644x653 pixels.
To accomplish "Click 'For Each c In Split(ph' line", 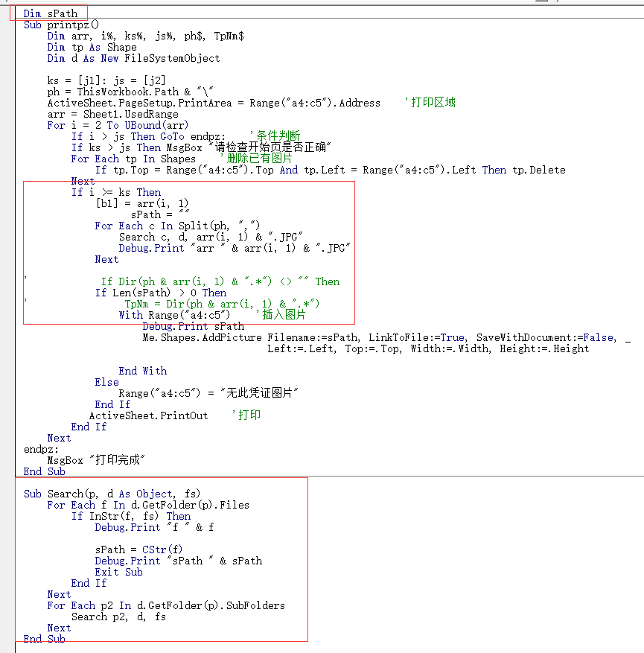I will (177, 226).
